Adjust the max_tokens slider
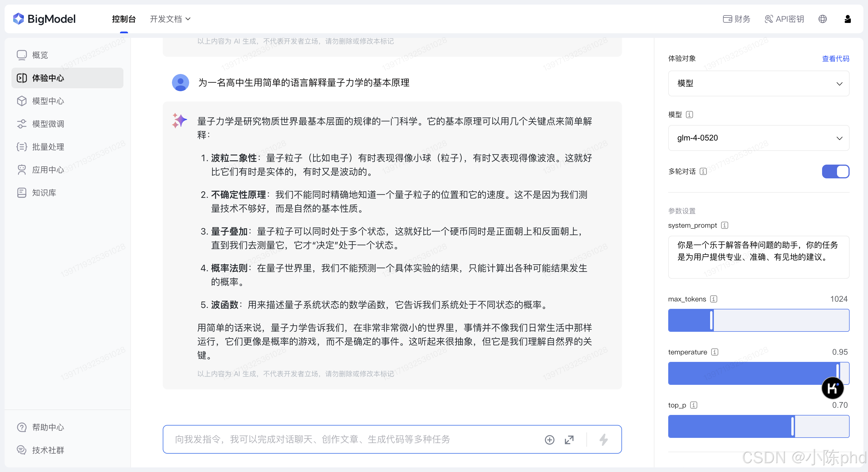Image resolution: width=868 pixels, height=472 pixels. [759, 320]
